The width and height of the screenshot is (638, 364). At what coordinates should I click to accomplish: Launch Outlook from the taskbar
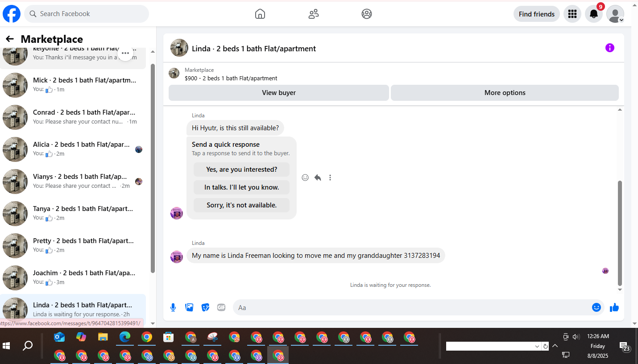tap(59, 337)
